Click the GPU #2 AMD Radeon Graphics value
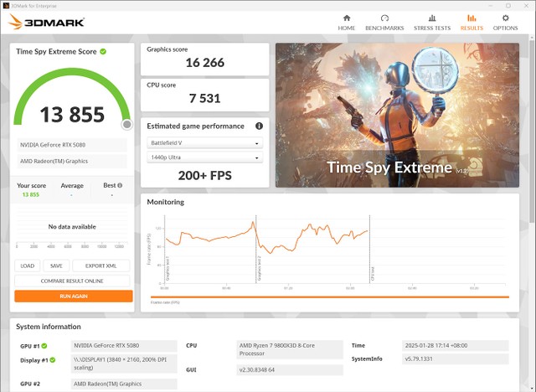This screenshot has width=536, height=392. [124, 384]
